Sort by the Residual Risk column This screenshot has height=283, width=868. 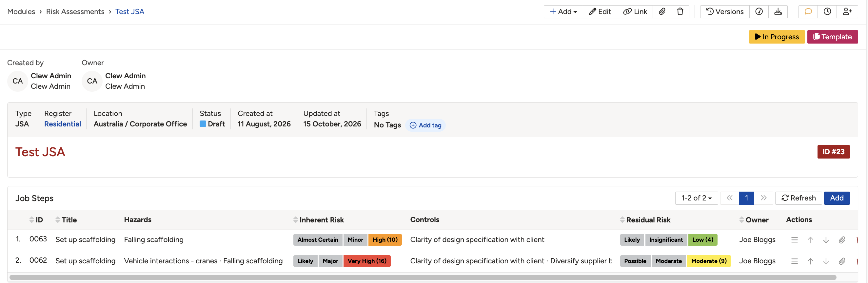tap(645, 220)
